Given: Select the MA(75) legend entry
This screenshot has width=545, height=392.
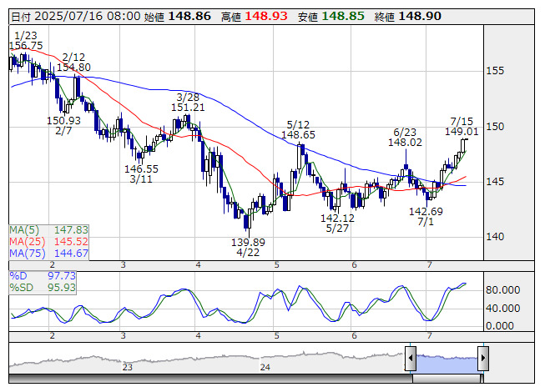Looking at the screenshot, I should [x=49, y=253].
